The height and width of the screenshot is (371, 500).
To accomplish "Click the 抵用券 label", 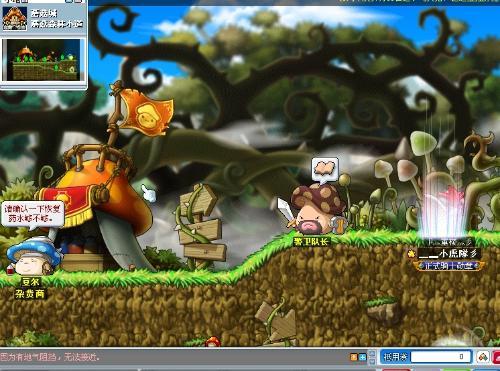I will [x=395, y=357].
